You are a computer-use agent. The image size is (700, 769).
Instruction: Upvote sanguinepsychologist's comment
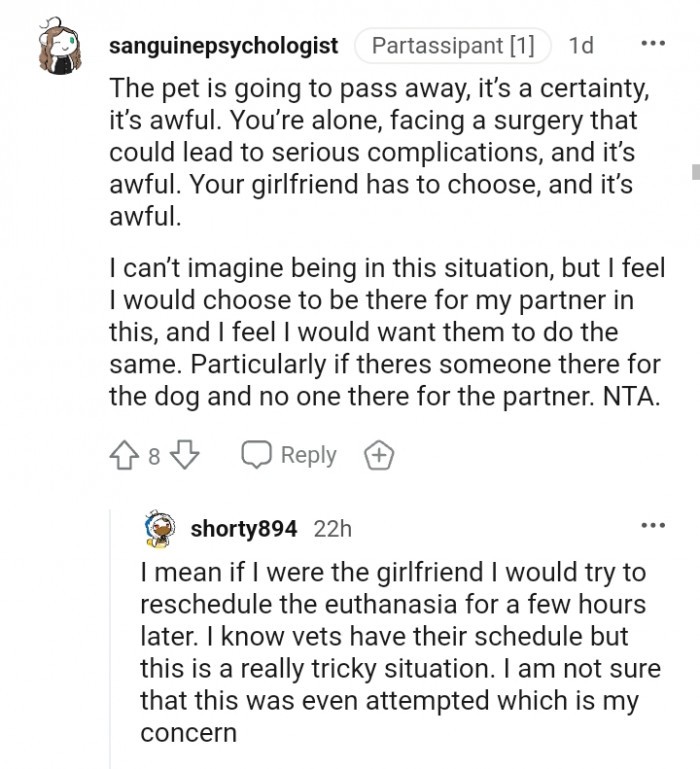(125, 456)
